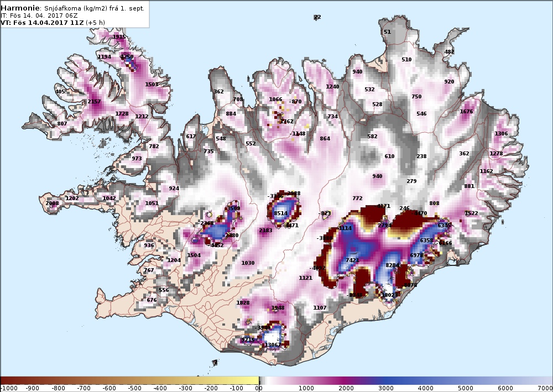Click the 1051 label
This screenshot has width=553, height=392.
pos(152,203)
